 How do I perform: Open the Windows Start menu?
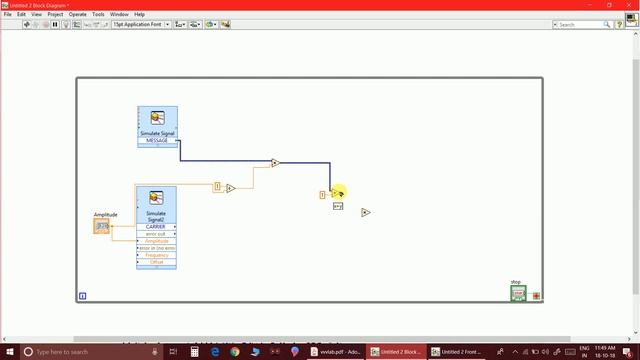click(x=9, y=352)
